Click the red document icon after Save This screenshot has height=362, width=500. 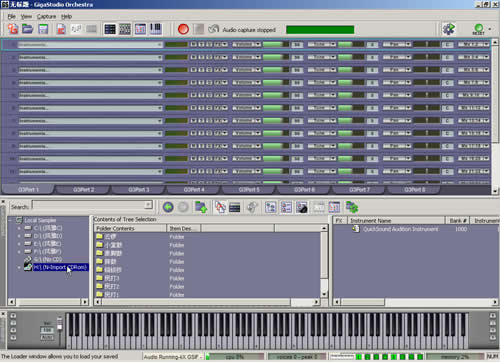coord(61,29)
